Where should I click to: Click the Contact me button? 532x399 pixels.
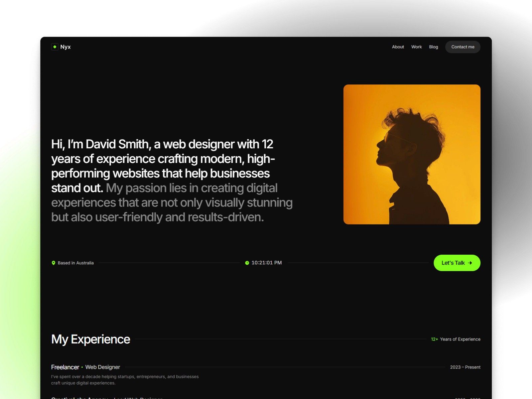click(463, 47)
